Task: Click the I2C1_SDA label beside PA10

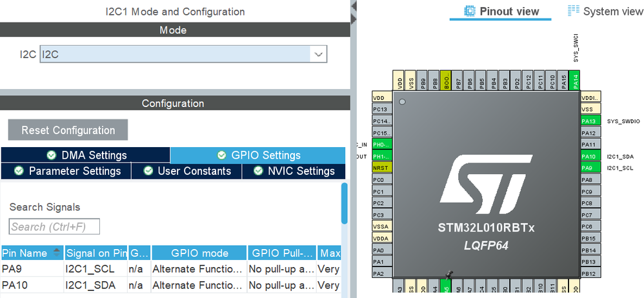Action: pyautogui.click(x=619, y=156)
